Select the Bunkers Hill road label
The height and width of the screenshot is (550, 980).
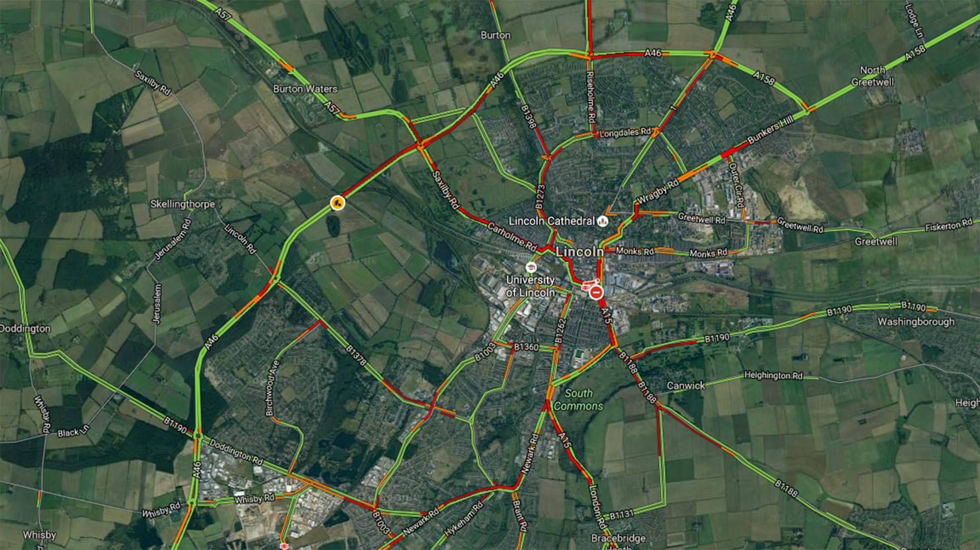[x=770, y=130]
